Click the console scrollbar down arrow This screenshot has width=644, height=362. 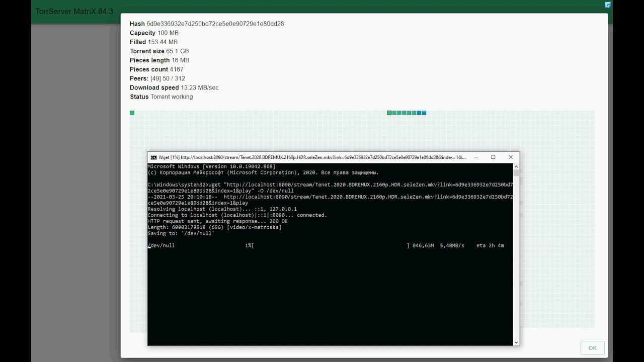516,342
